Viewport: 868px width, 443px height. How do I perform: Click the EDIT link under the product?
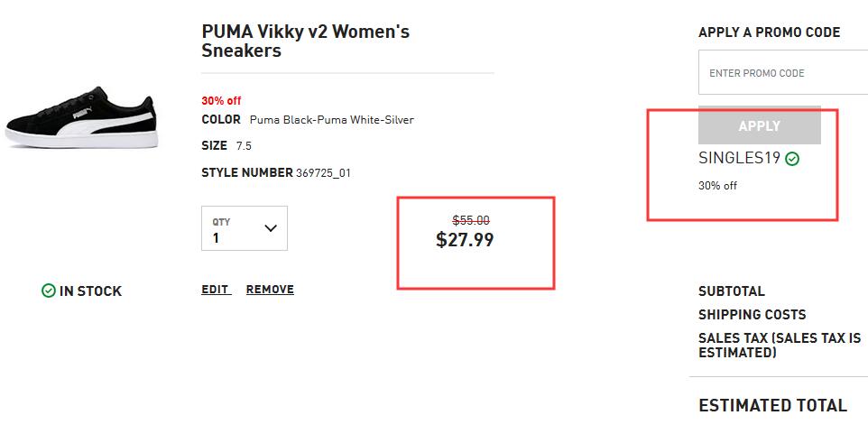tap(216, 290)
